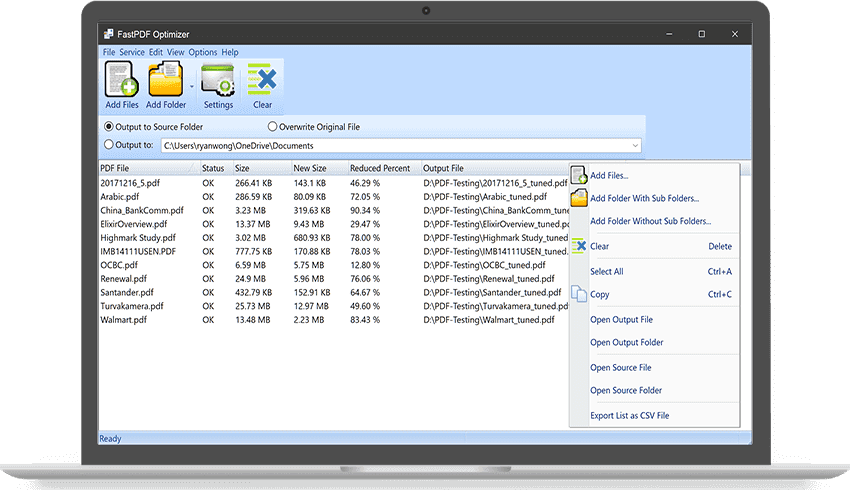Sort by PDF File column header

pos(150,168)
